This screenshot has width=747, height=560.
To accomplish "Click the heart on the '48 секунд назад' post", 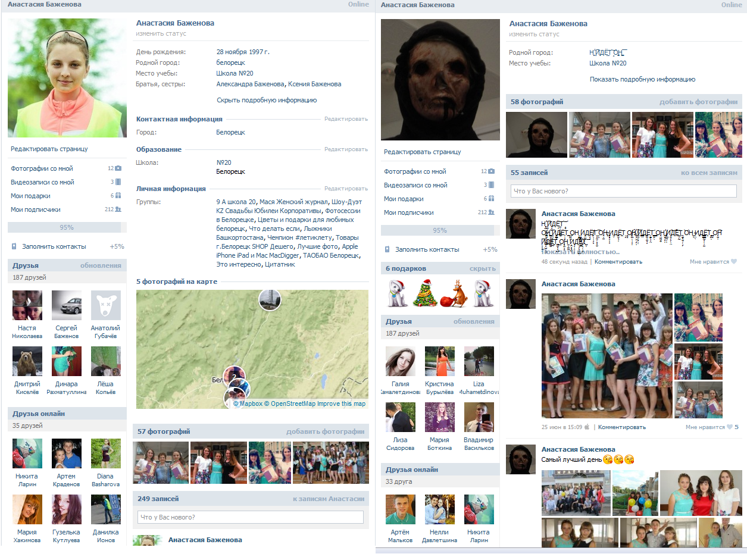I will [733, 261].
